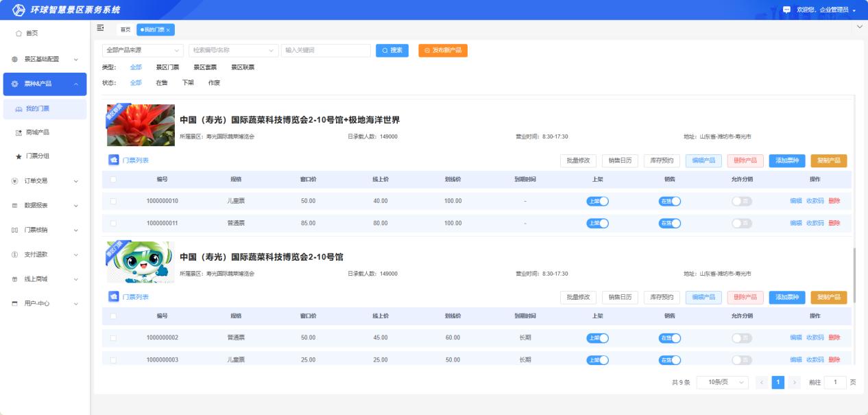Click 删除产品 for second product

[x=745, y=297]
